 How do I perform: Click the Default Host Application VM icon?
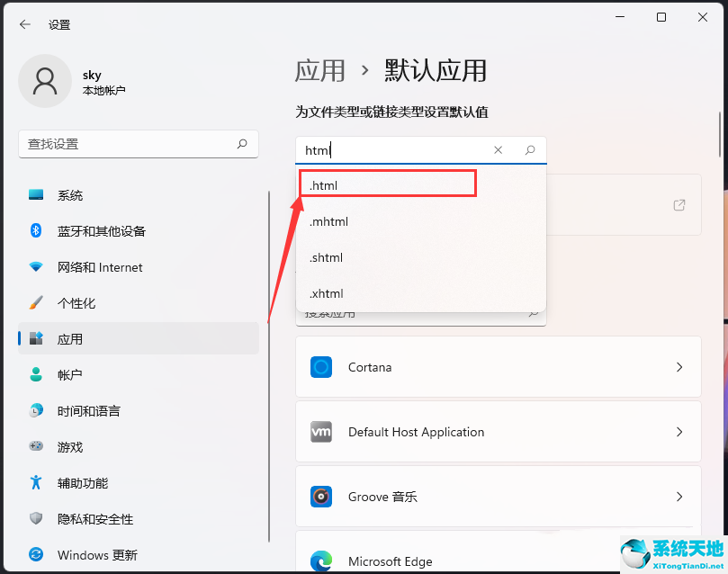point(321,432)
